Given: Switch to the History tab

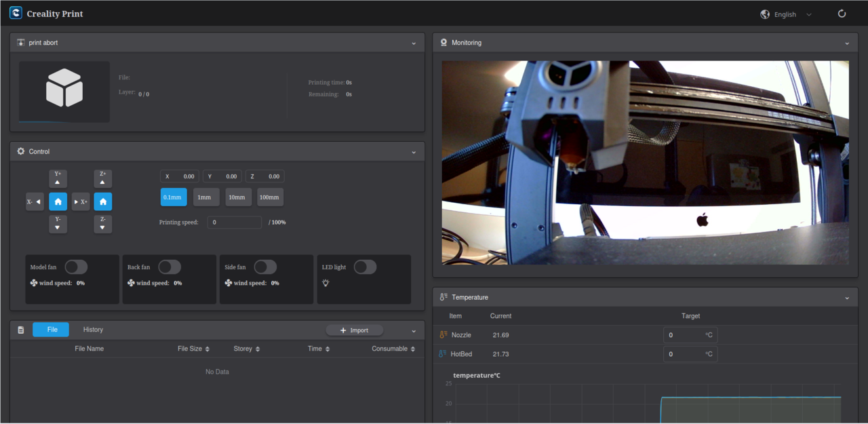Looking at the screenshot, I should (x=93, y=330).
